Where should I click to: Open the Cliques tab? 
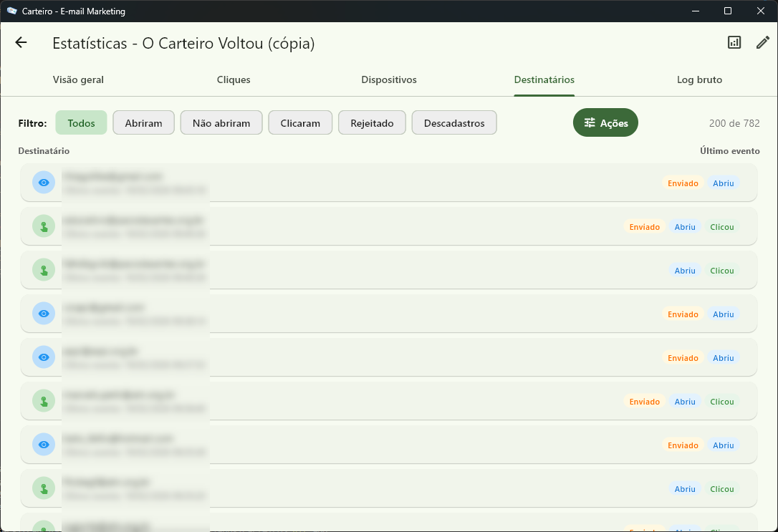234,80
